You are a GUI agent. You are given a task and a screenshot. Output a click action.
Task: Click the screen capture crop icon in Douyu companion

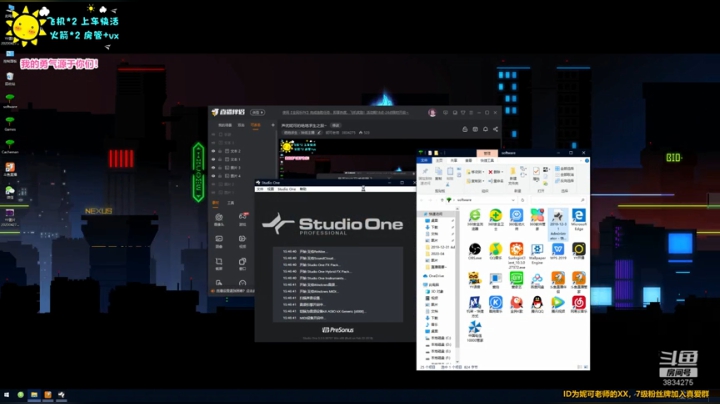tap(219, 262)
